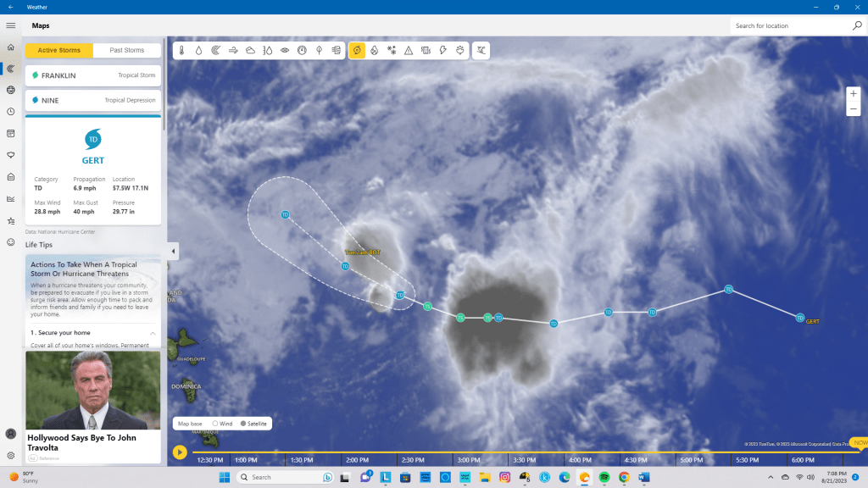Open Settings gear in left sidebar
868x488 pixels.
[x=10, y=455]
